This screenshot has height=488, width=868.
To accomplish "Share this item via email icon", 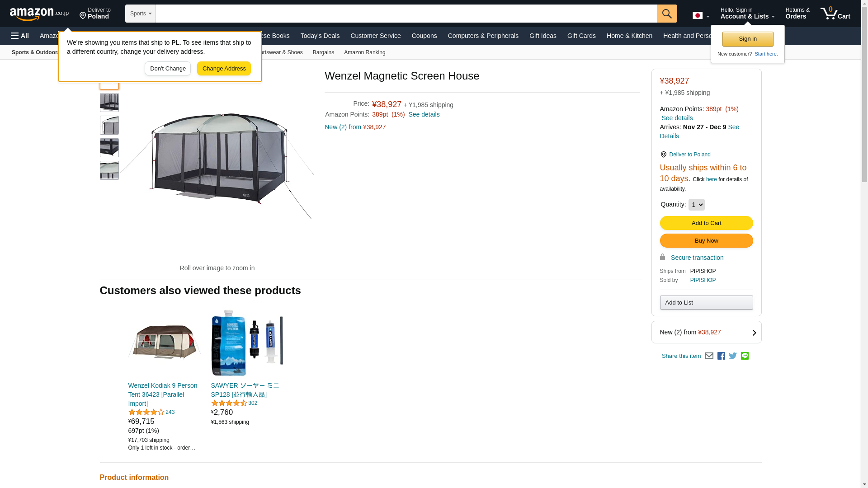I will click(709, 356).
